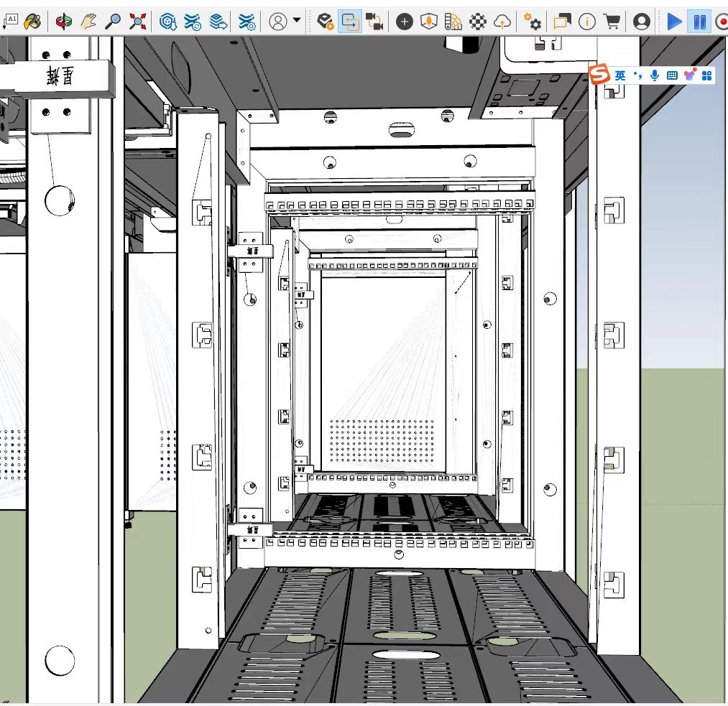The image size is (728, 706).
Task: Click the checkered sphere material icon
Action: click(x=478, y=22)
